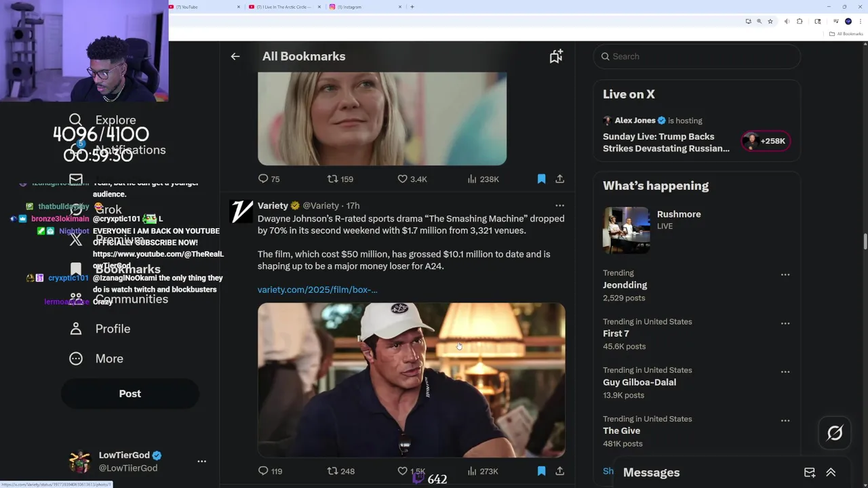Open Variety's profile avatar
The width and height of the screenshot is (868, 488).
(x=241, y=211)
